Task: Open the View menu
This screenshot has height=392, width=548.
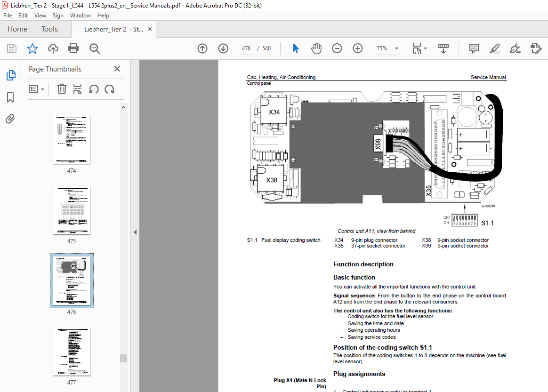Action: pos(40,16)
